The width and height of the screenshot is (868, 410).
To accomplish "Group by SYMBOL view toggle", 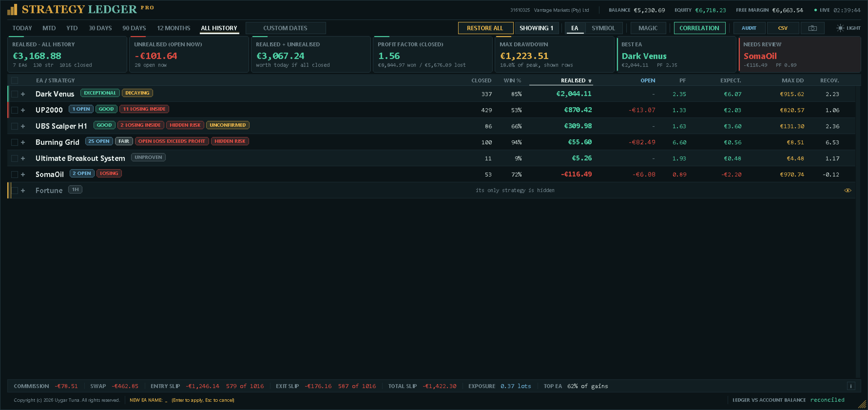I will point(603,28).
